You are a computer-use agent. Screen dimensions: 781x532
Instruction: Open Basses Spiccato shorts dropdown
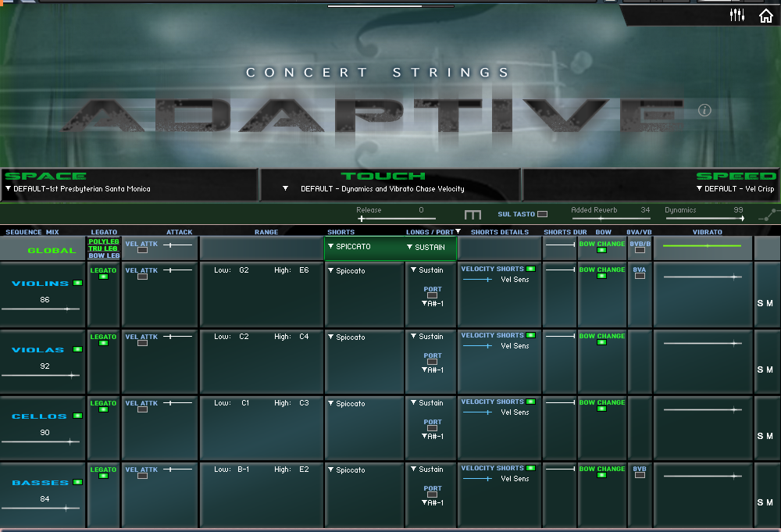click(347, 470)
